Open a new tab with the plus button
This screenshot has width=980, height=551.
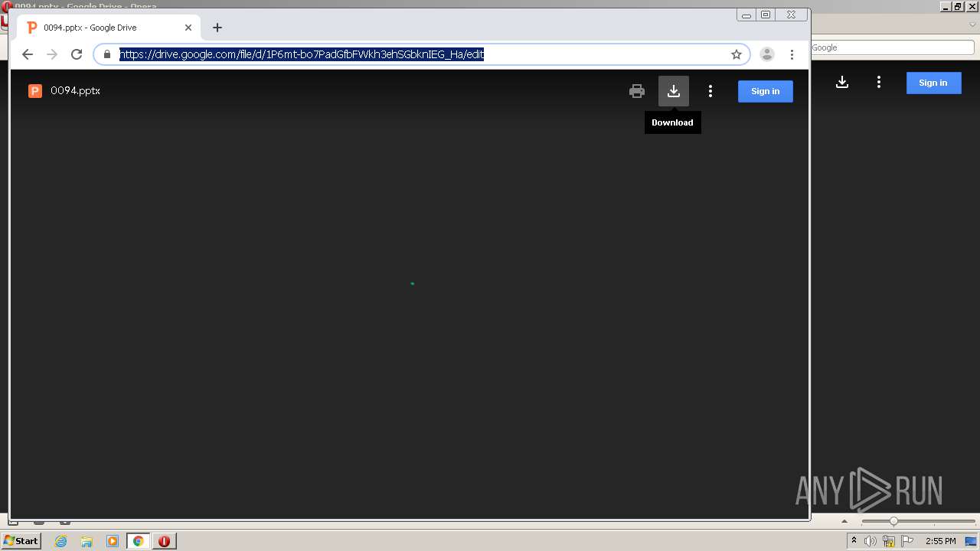point(217,28)
